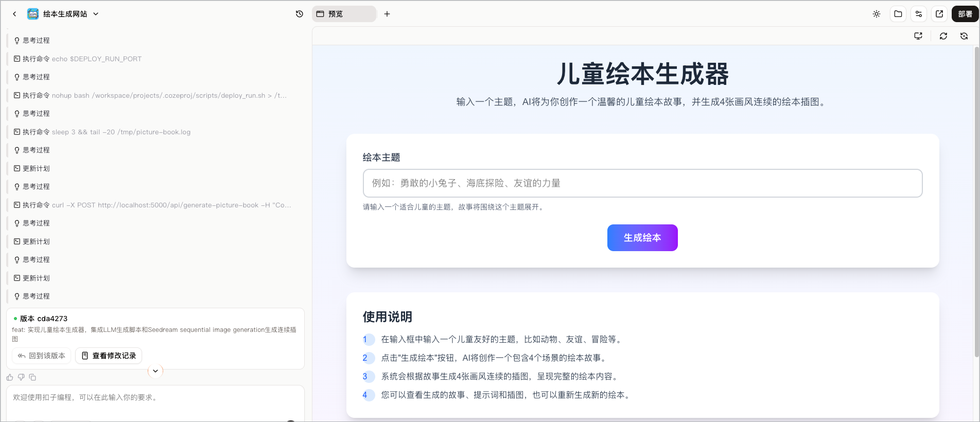Give the response a thumbs up
Screen dimensions: 980x422
point(10,377)
